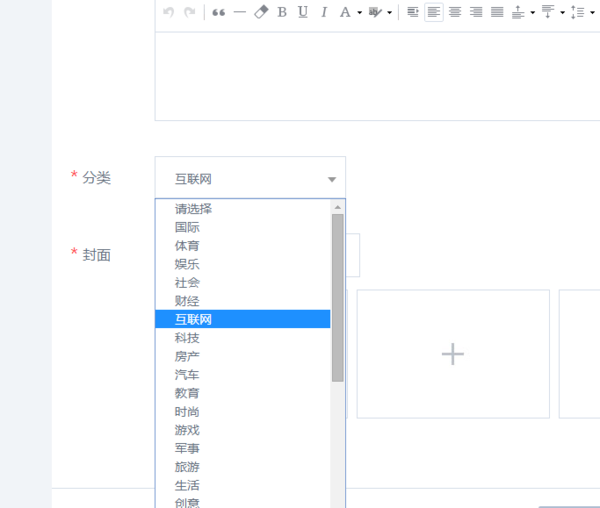Select 教育 from the category list
This screenshot has width=600, height=508.
[243, 393]
